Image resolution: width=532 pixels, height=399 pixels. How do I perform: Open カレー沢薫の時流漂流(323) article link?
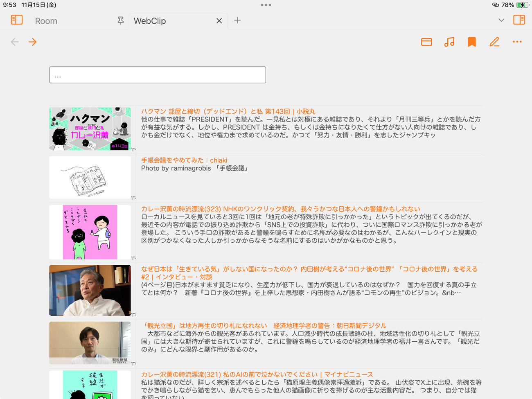pyautogui.click(x=281, y=209)
